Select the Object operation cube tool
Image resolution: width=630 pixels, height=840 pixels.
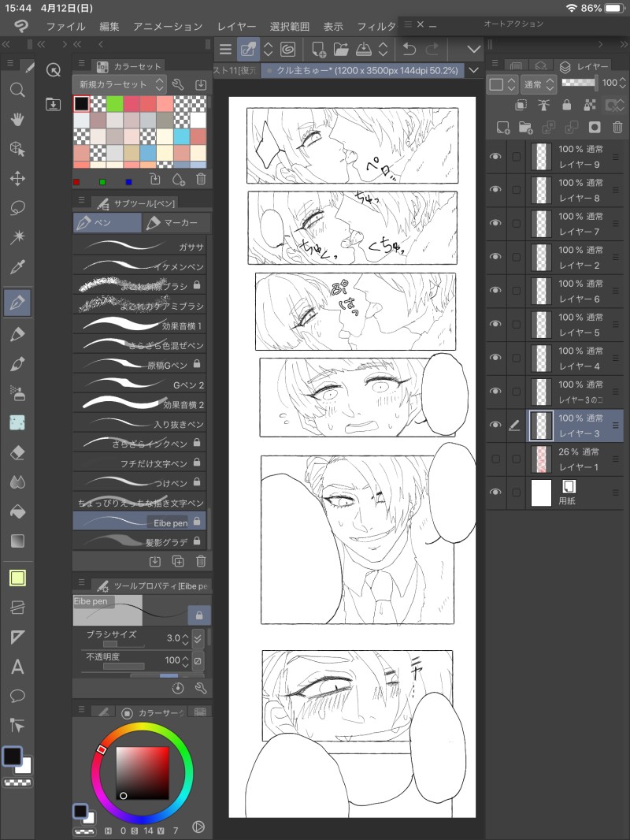[x=17, y=148]
